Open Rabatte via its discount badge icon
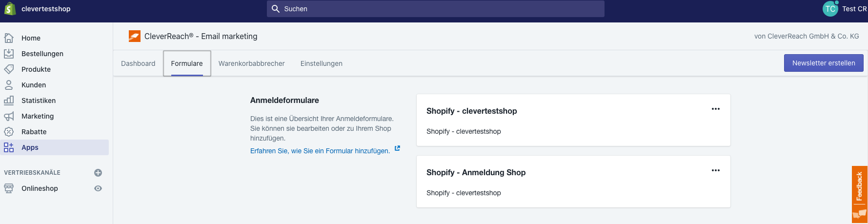This screenshot has height=224, width=868. 9,132
